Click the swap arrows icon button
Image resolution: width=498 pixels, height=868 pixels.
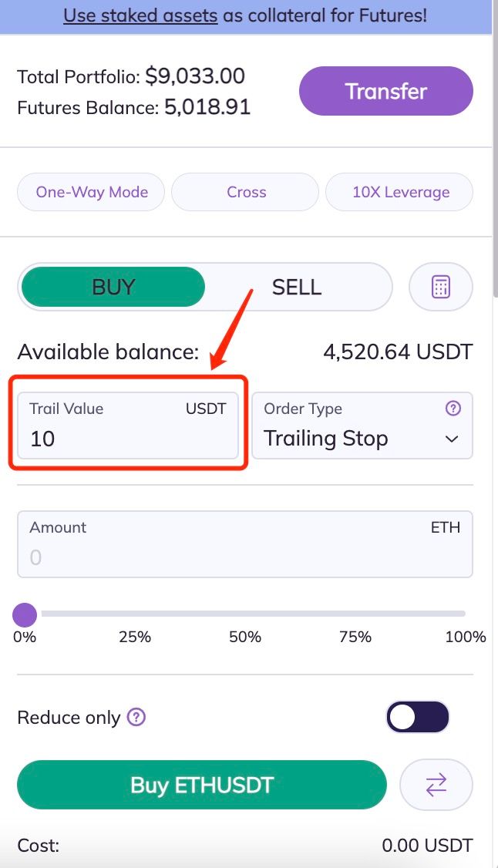(x=436, y=785)
